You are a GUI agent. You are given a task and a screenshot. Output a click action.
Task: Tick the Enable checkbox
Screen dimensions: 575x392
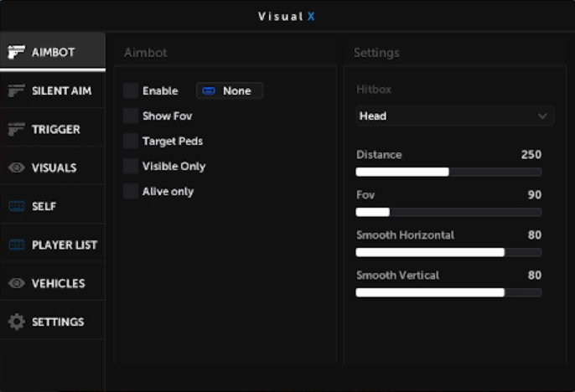[x=130, y=90]
